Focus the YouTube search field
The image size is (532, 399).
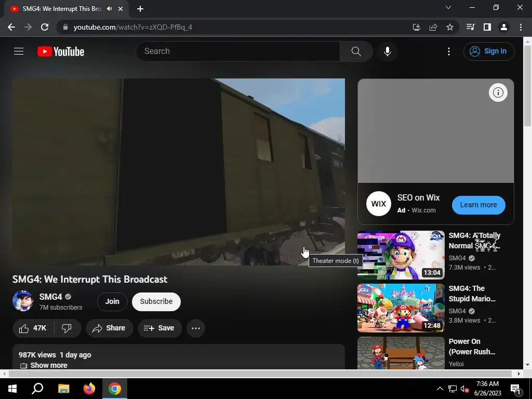pyautogui.click(x=238, y=51)
